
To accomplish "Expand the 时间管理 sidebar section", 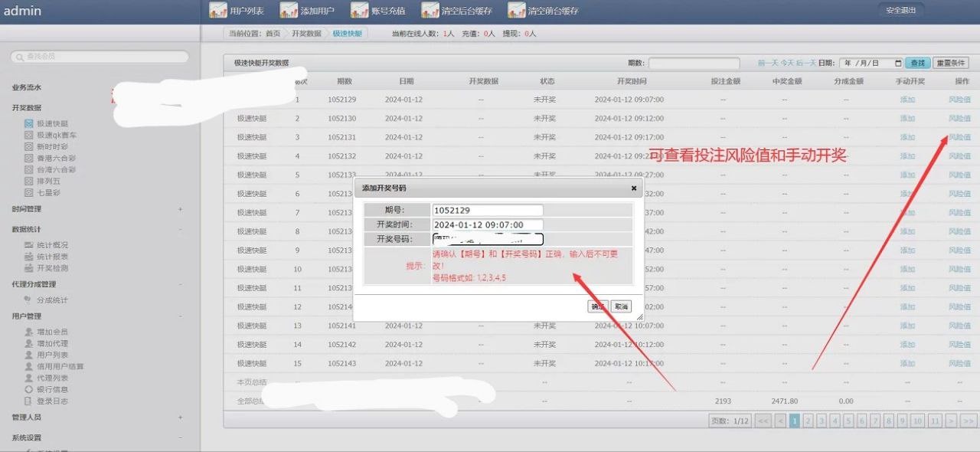I will (x=181, y=209).
